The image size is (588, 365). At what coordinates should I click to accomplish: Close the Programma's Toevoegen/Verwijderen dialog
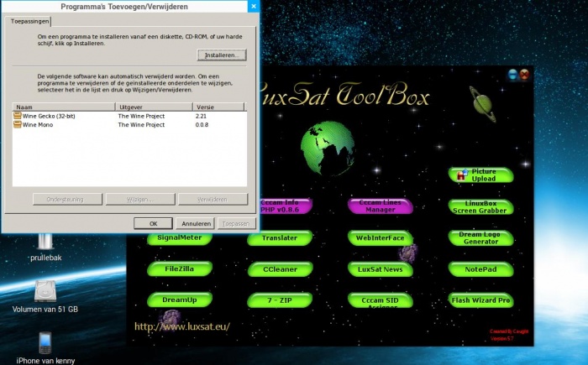click(254, 7)
